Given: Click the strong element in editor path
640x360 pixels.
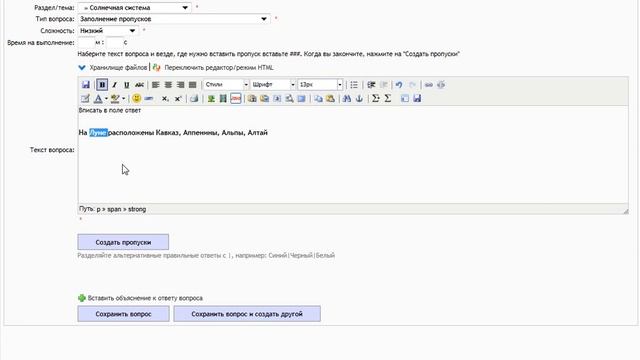Looking at the screenshot, I should (137, 209).
